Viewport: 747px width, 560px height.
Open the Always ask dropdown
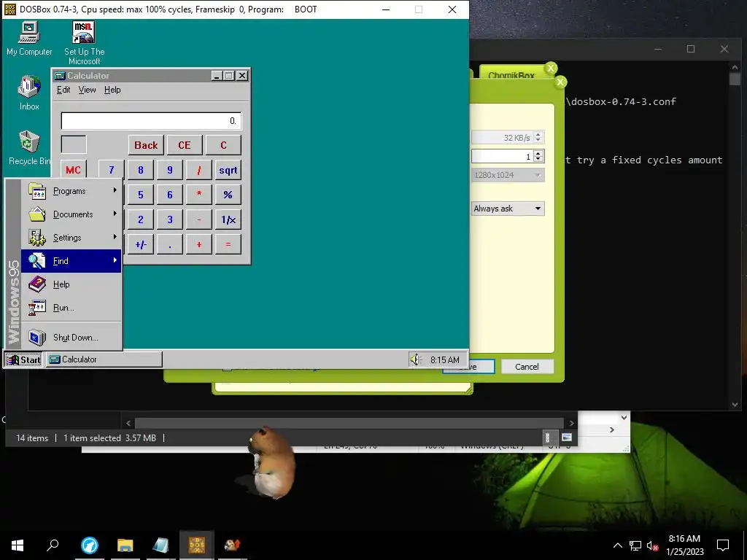[x=508, y=209]
